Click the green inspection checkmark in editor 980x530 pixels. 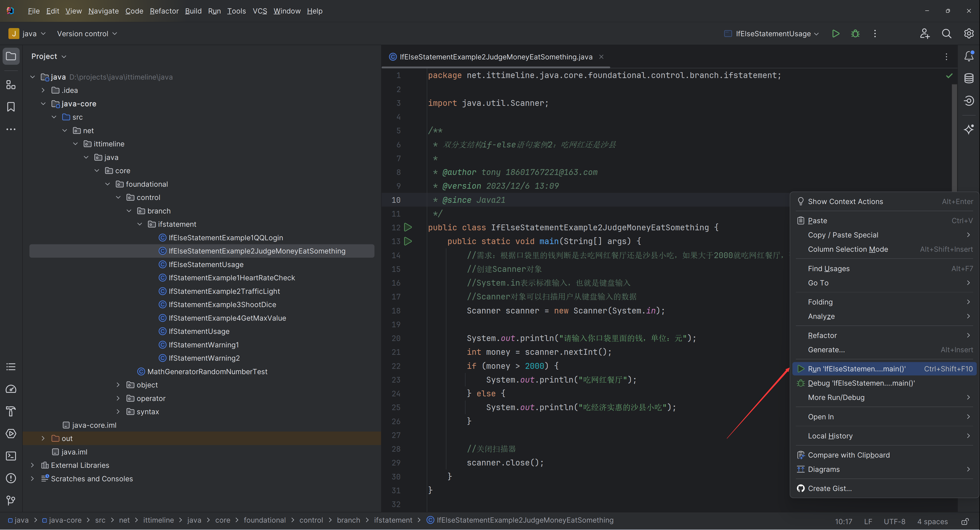point(949,76)
